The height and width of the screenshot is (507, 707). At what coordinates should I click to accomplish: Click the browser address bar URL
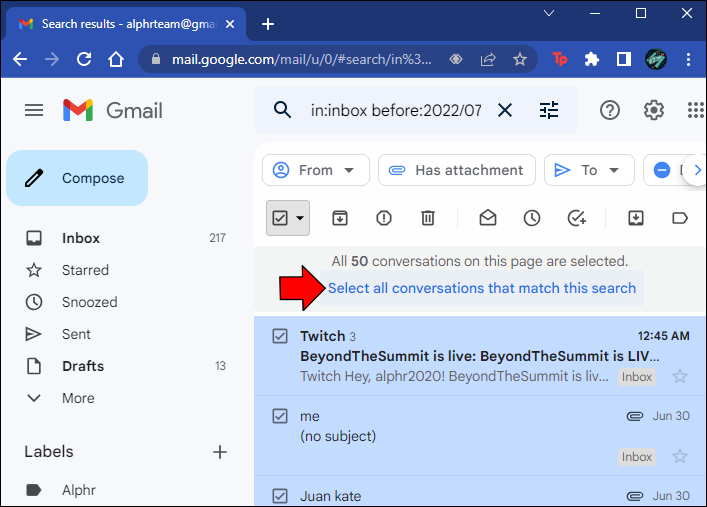(x=301, y=59)
